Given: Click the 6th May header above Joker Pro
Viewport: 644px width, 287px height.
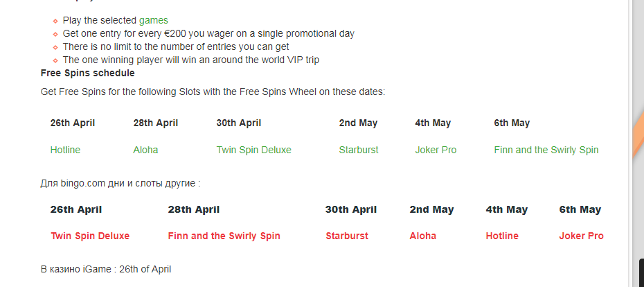Looking at the screenshot, I should point(580,209).
